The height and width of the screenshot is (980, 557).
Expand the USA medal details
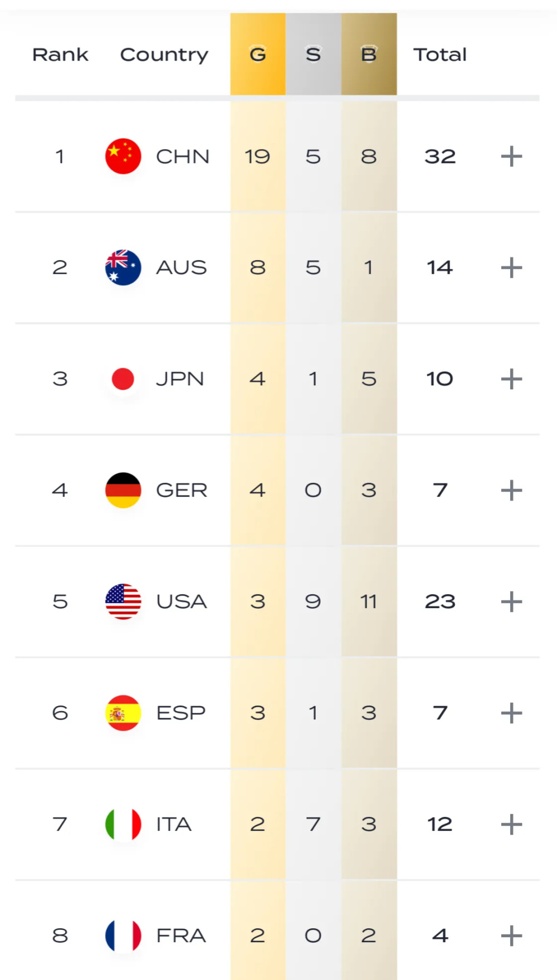click(511, 602)
